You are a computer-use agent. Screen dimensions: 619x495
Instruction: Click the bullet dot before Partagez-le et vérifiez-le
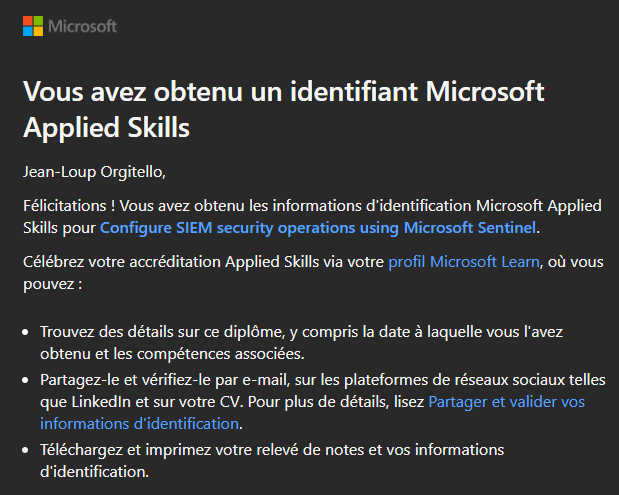pyautogui.click(x=26, y=381)
